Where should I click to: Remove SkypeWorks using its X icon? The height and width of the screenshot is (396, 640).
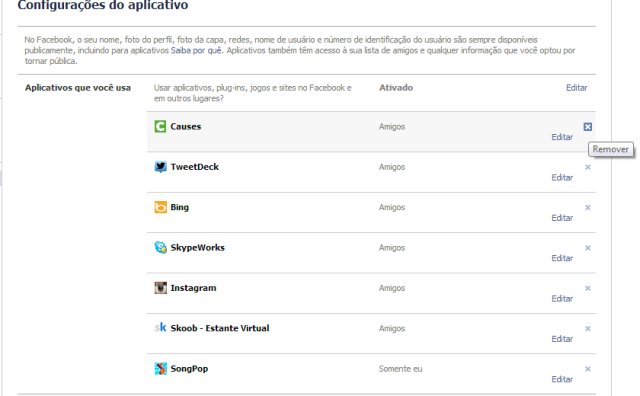click(587, 248)
